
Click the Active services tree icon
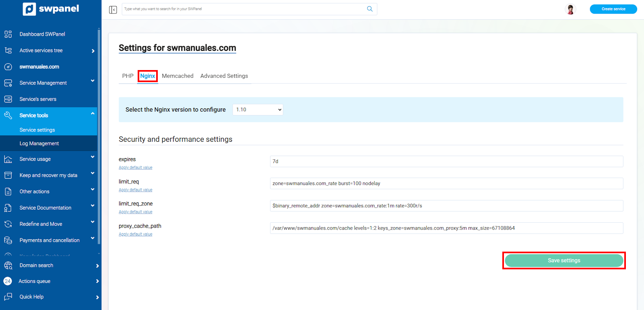[x=8, y=50]
